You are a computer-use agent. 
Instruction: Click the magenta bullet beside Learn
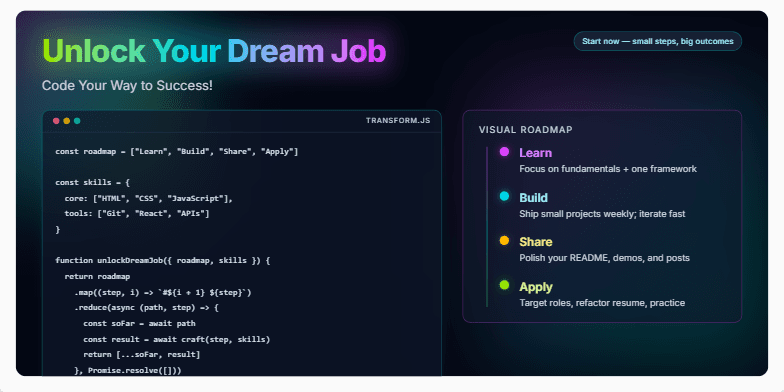click(x=504, y=152)
